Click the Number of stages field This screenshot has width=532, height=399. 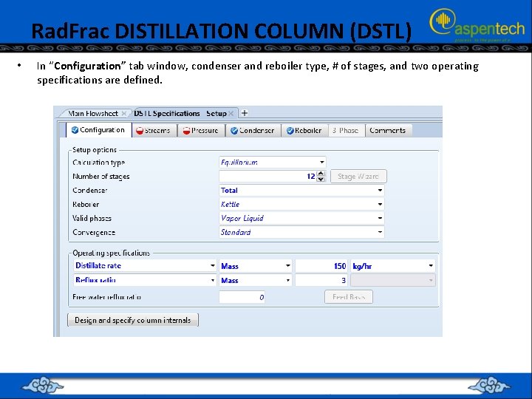point(268,177)
